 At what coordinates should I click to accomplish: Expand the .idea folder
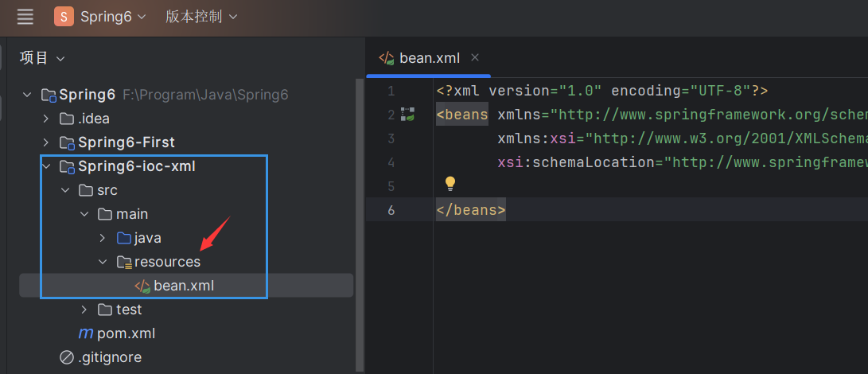click(46, 119)
